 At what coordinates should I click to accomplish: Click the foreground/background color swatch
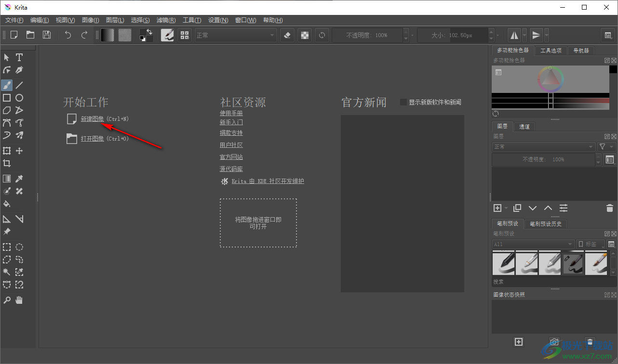(146, 35)
